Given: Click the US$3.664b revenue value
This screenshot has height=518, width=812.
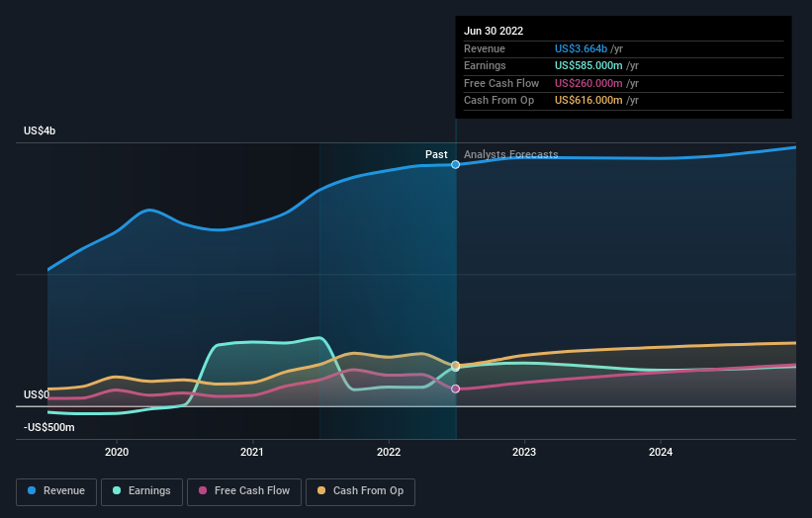Looking at the screenshot, I should (581, 48).
